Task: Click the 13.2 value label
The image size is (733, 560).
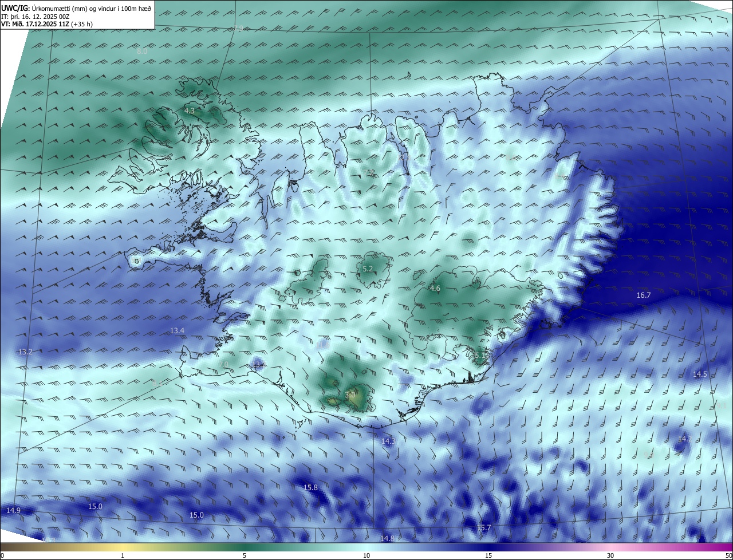Action: point(26,352)
